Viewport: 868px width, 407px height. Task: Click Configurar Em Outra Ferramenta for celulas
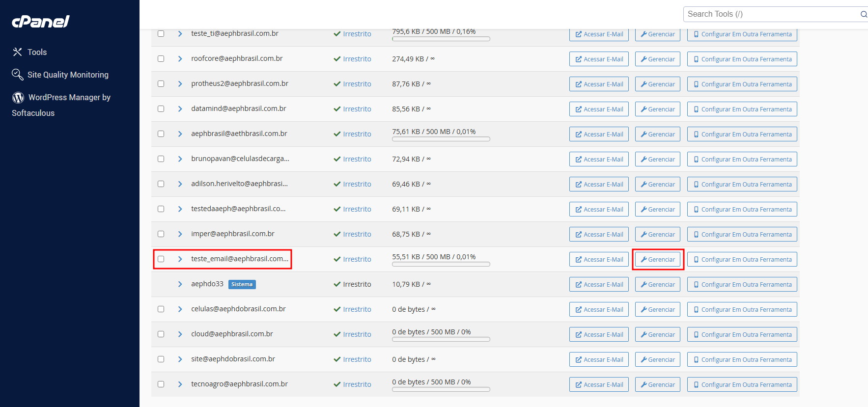coord(742,309)
